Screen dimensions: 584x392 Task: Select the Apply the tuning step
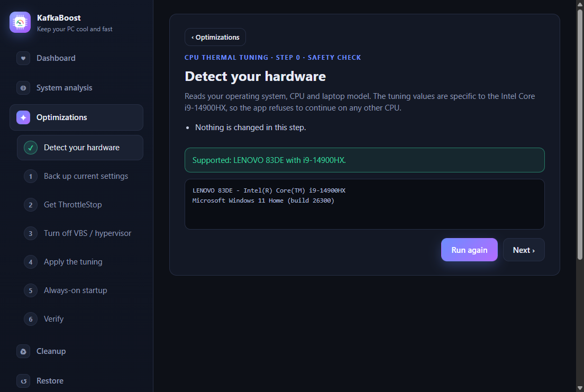80,262
